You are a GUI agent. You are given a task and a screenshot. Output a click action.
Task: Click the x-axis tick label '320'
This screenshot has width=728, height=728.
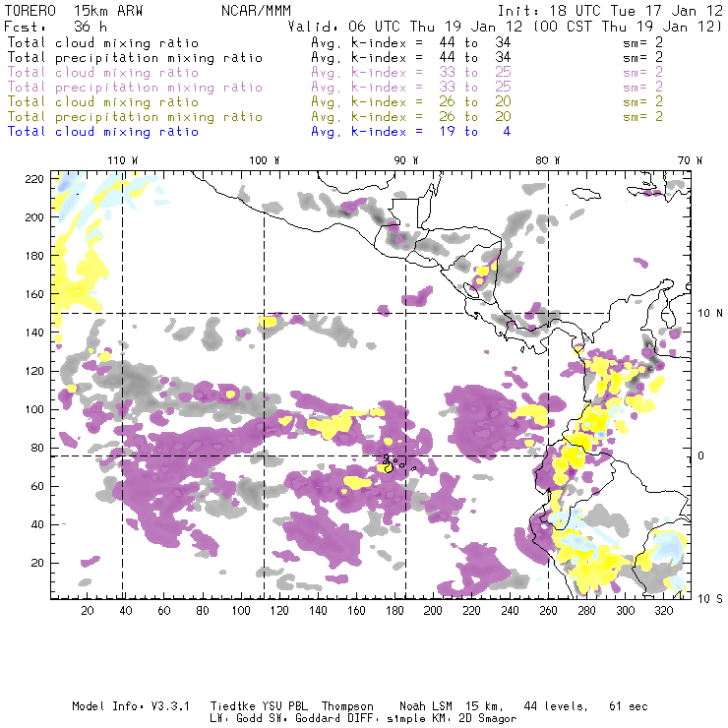664,611
